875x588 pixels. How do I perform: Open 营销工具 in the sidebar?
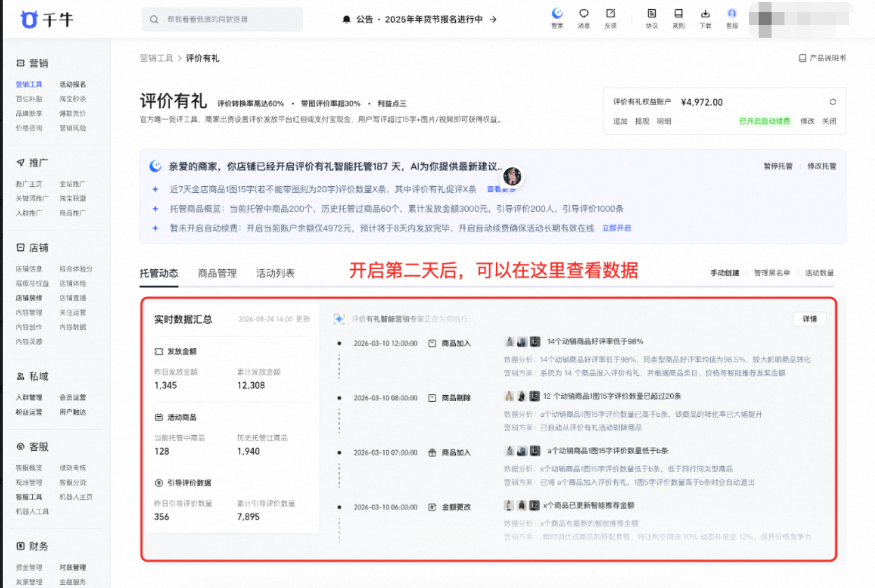click(29, 85)
